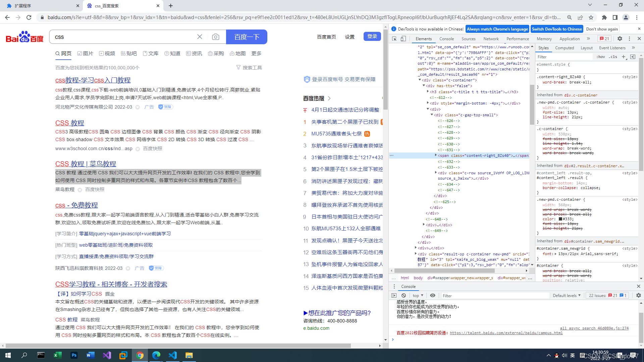Click Switch DevTools to Chinese button

[557, 29]
